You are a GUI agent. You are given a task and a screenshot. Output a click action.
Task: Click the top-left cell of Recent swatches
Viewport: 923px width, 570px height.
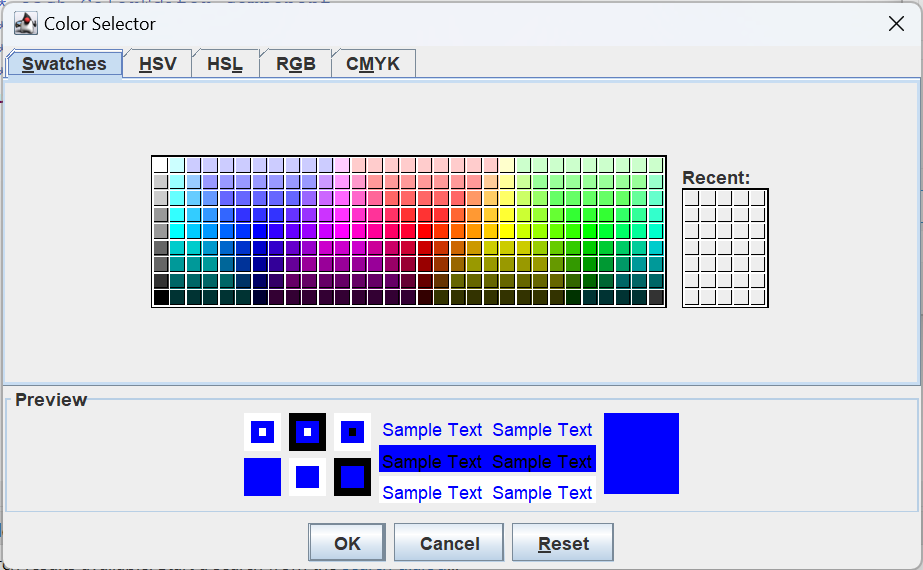(691, 198)
